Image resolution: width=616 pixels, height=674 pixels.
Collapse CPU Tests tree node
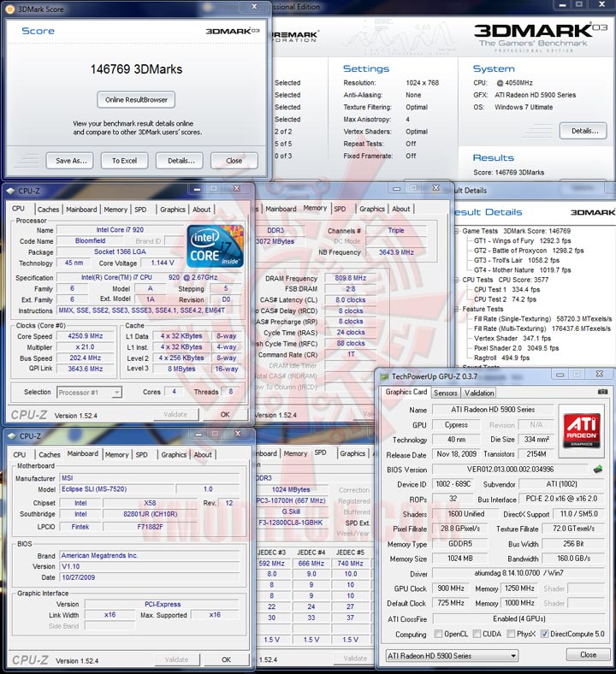pos(457,280)
